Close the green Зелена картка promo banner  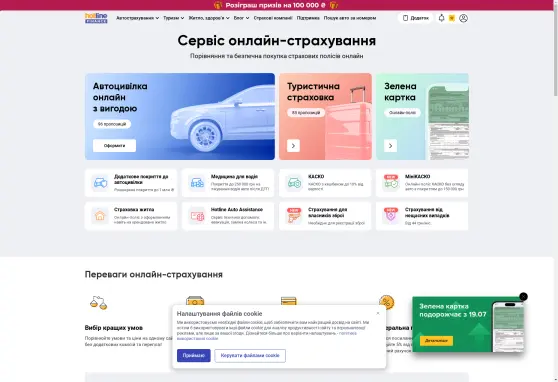coord(523,297)
